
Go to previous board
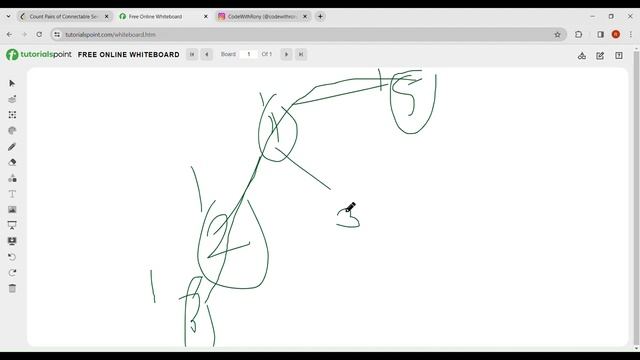207,54
